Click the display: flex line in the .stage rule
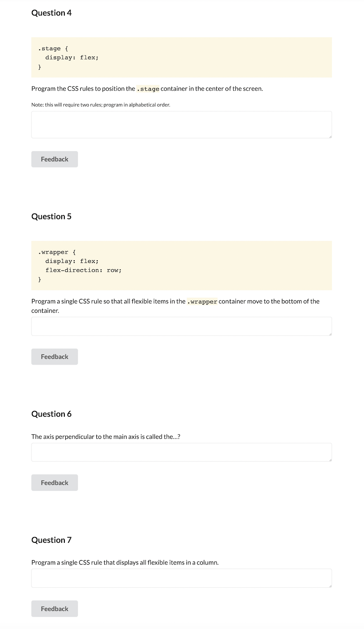 pyautogui.click(x=72, y=57)
